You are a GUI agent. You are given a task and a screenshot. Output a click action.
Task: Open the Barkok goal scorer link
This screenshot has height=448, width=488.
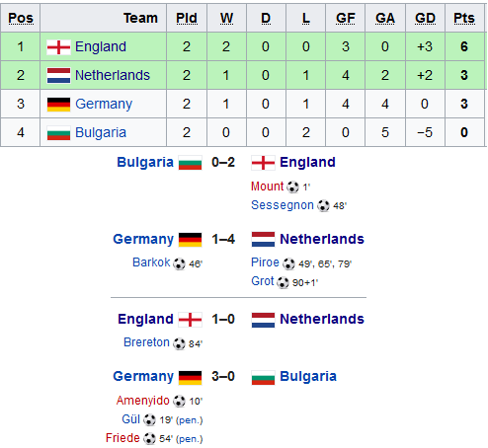(151, 262)
